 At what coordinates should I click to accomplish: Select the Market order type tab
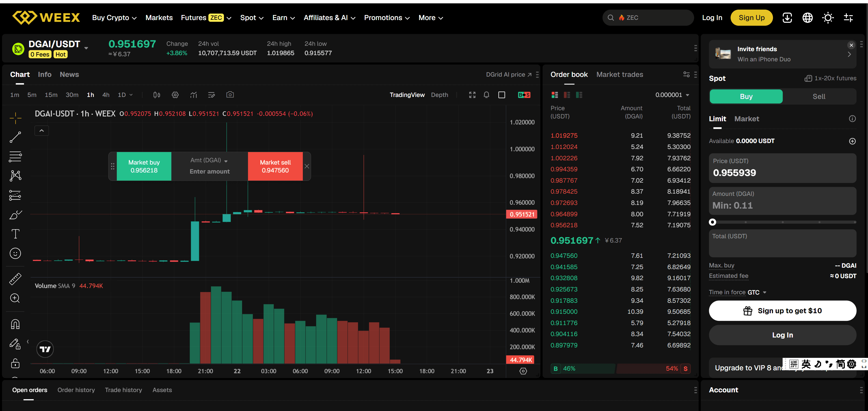click(x=747, y=119)
